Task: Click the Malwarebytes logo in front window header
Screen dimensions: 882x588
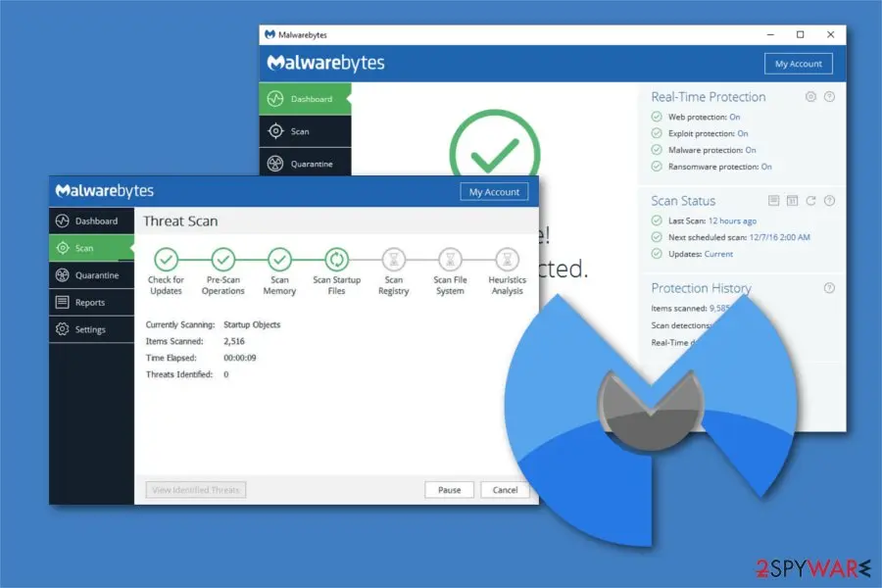Action: (105, 191)
